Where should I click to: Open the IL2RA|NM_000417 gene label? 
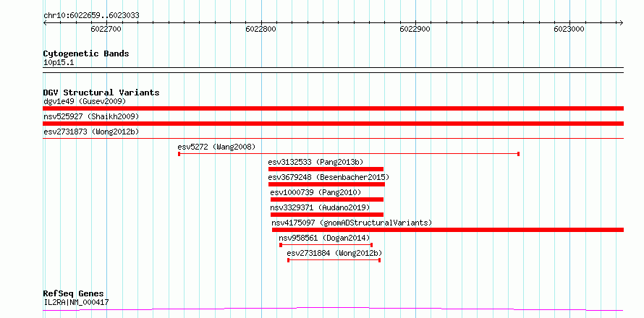click(76, 303)
